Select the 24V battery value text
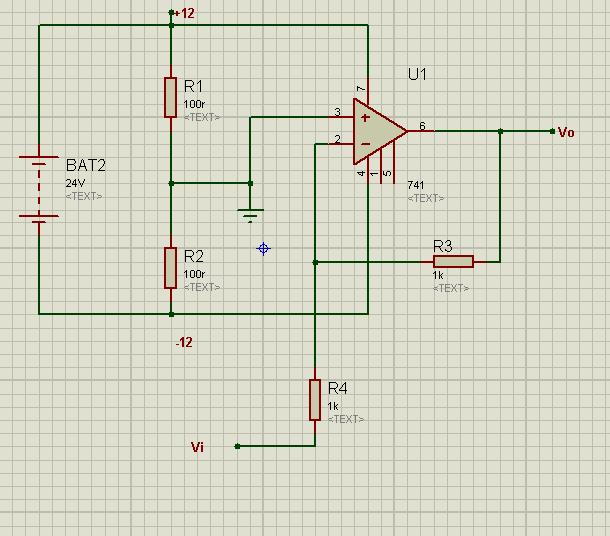Image resolution: width=610 pixels, height=536 pixels. (x=76, y=184)
